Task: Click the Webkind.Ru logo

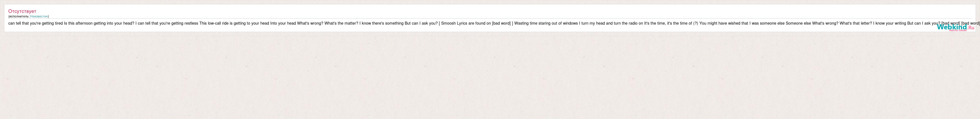Action: [x=956, y=27]
